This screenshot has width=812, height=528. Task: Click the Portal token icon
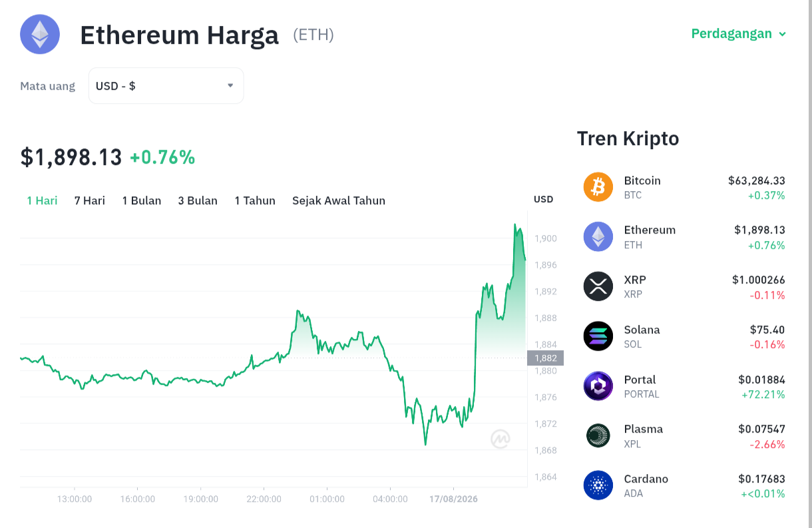598,386
